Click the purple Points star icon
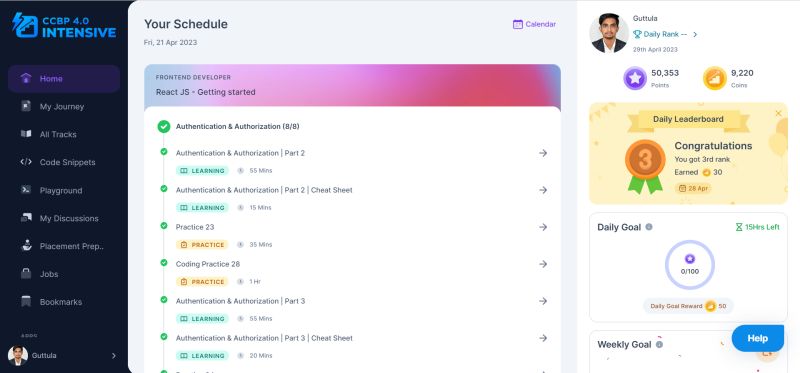Viewport: 800px width, 373px height. [x=635, y=78]
